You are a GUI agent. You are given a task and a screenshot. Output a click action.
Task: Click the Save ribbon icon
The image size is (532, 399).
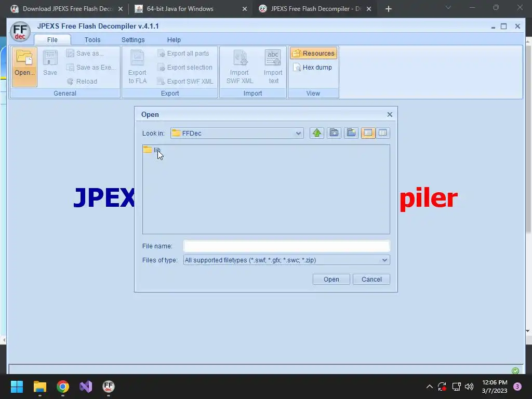coord(50,63)
